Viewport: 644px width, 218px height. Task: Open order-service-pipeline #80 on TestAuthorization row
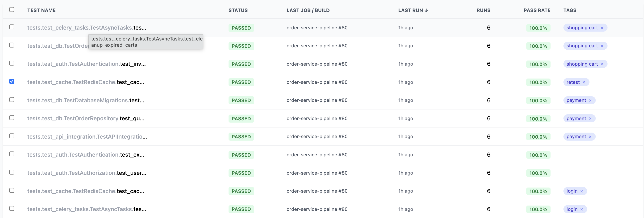coord(317,173)
